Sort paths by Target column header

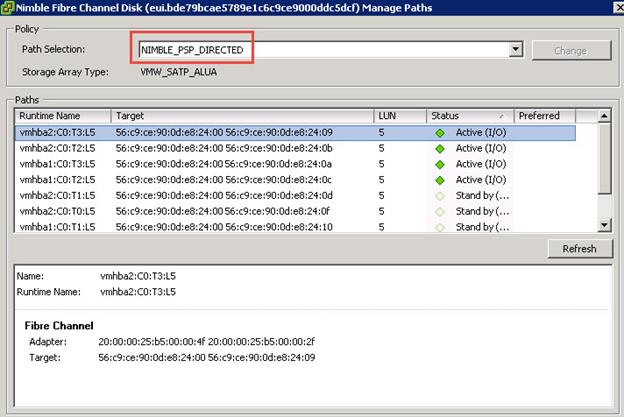click(242, 116)
